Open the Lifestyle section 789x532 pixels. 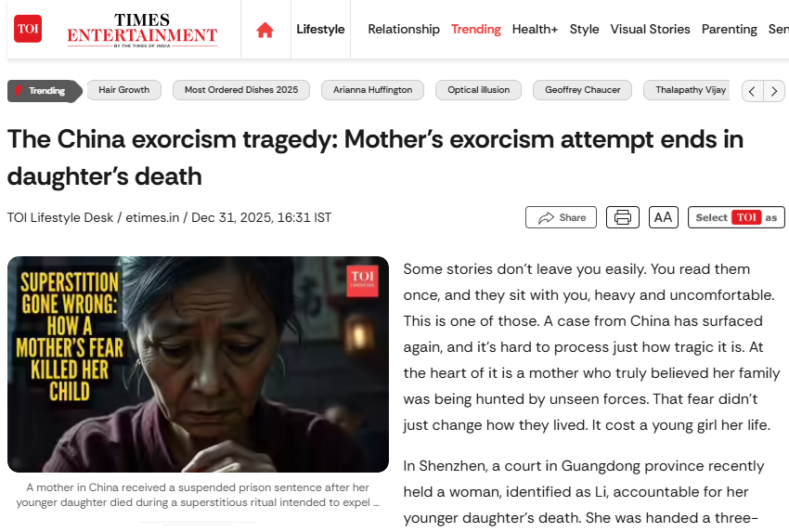(x=320, y=29)
